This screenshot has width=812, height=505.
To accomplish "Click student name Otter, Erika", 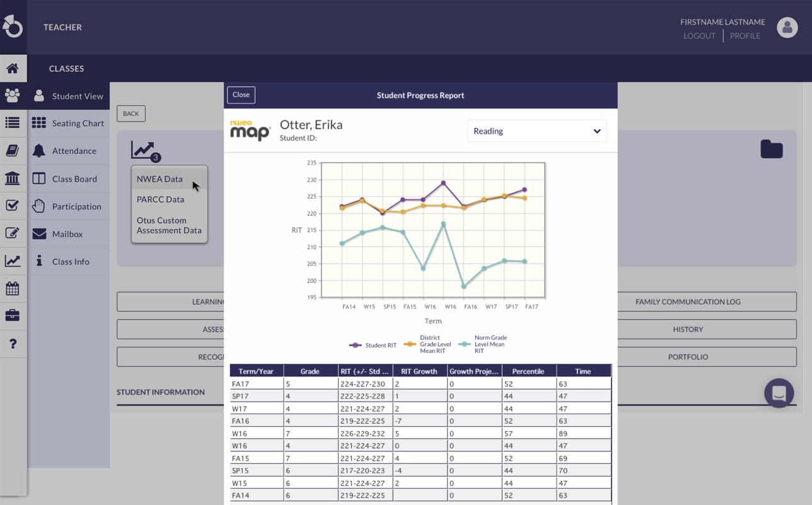I will (x=311, y=124).
